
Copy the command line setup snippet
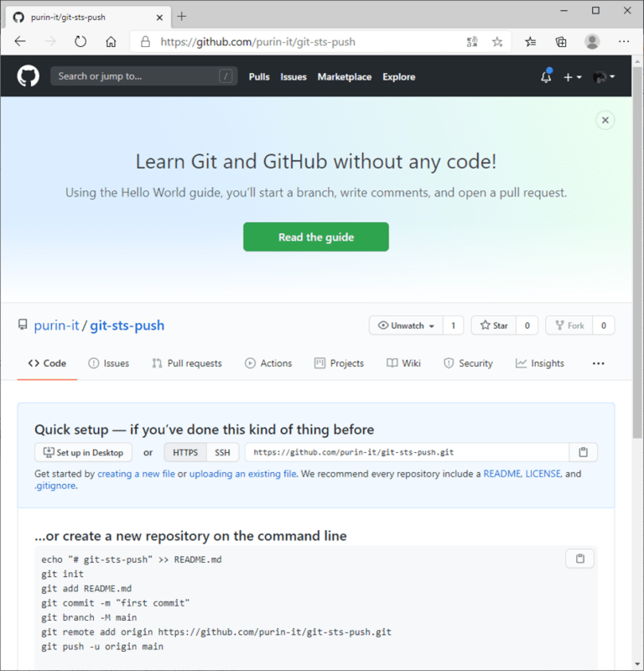coord(579,558)
